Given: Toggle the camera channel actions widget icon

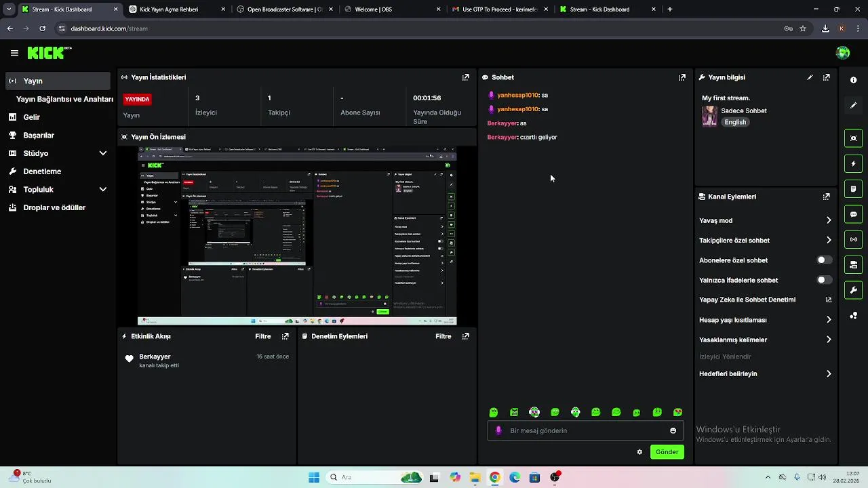Looking at the screenshot, I should [853, 264].
